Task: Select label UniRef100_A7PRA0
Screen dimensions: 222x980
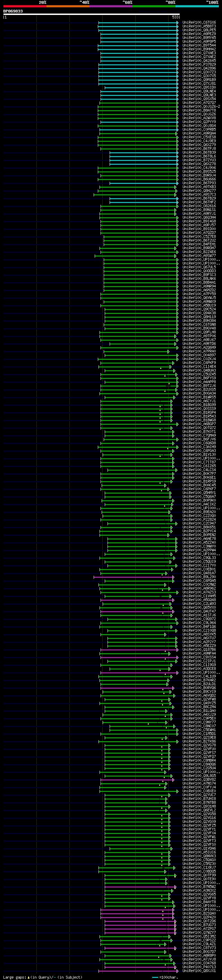Action: (x=199, y=351)
